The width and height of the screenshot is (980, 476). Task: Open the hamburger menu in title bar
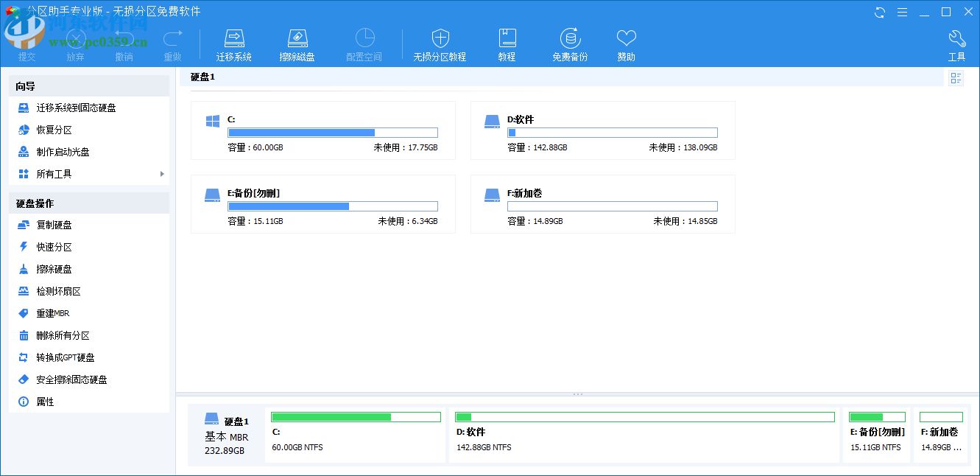click(902, 12)
